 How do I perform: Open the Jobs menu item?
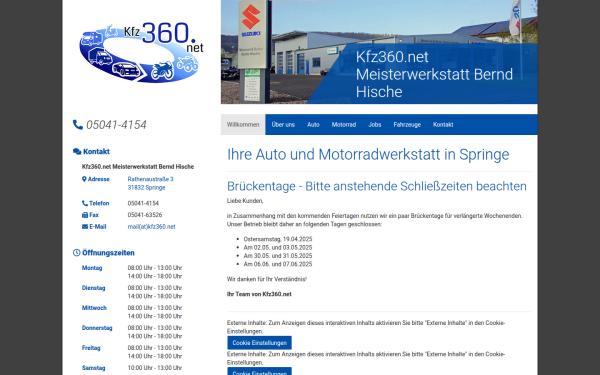375,124
